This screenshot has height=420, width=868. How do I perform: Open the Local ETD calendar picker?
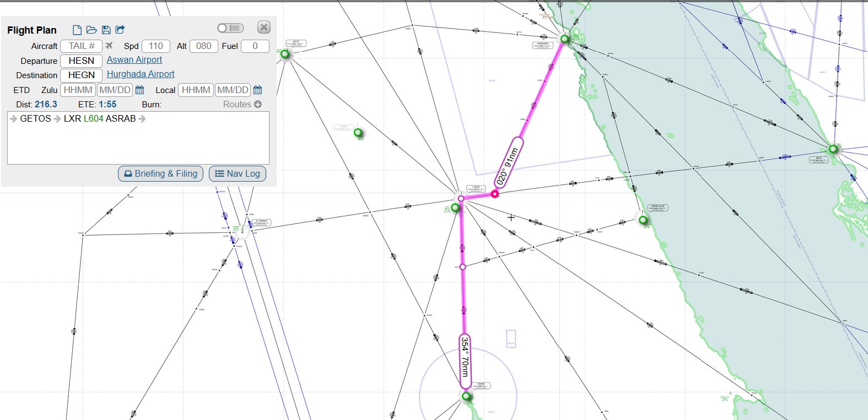tap(257, 90)
